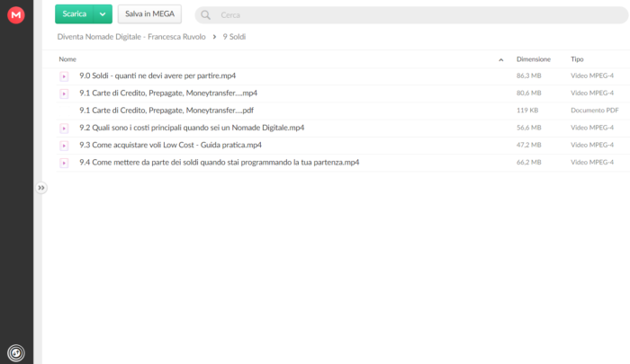Sort files by Dimensione column
Image resolution: width=630 pixels, height=364 pixels.
533,59
